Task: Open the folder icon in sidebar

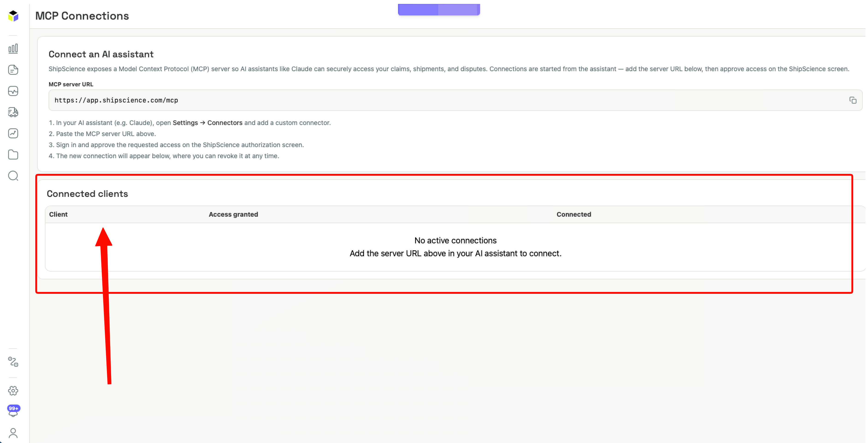Action: tap(13, 155)
